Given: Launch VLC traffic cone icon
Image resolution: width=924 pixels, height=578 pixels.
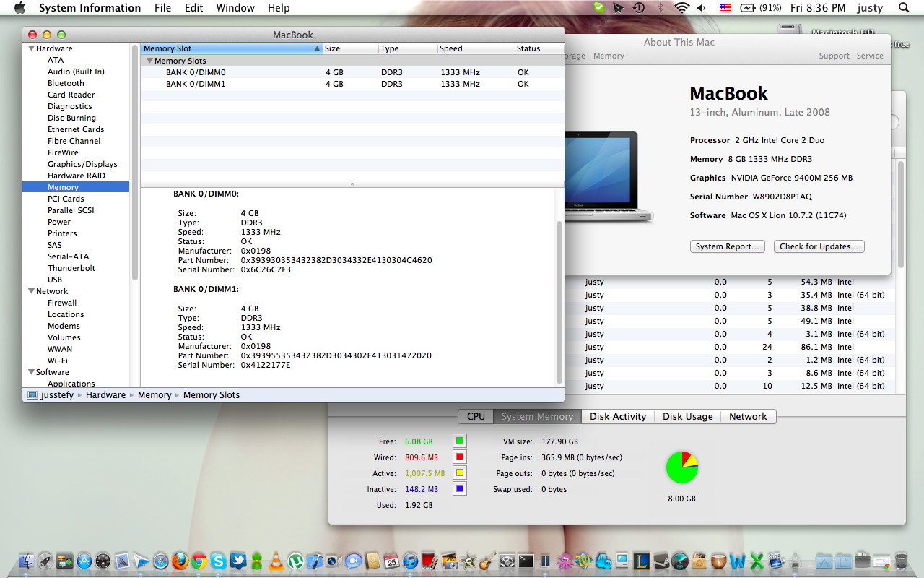Looking at the screenshot, I should click(x=276, y=561).
